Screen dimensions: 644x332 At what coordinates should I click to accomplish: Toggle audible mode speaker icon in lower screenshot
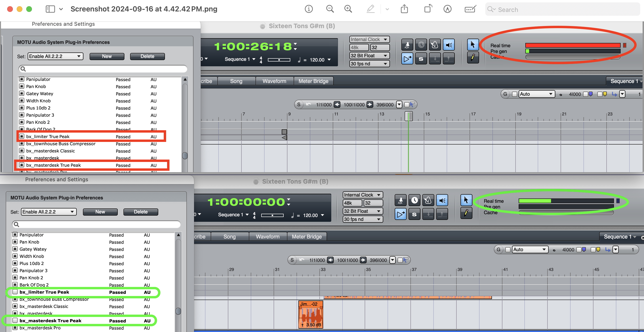click(442, 200)
